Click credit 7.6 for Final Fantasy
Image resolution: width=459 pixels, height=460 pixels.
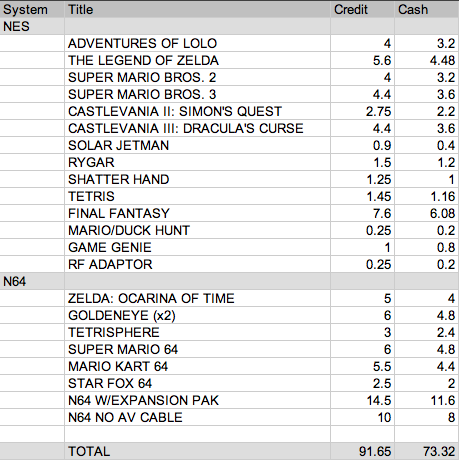tap(362, 213)
